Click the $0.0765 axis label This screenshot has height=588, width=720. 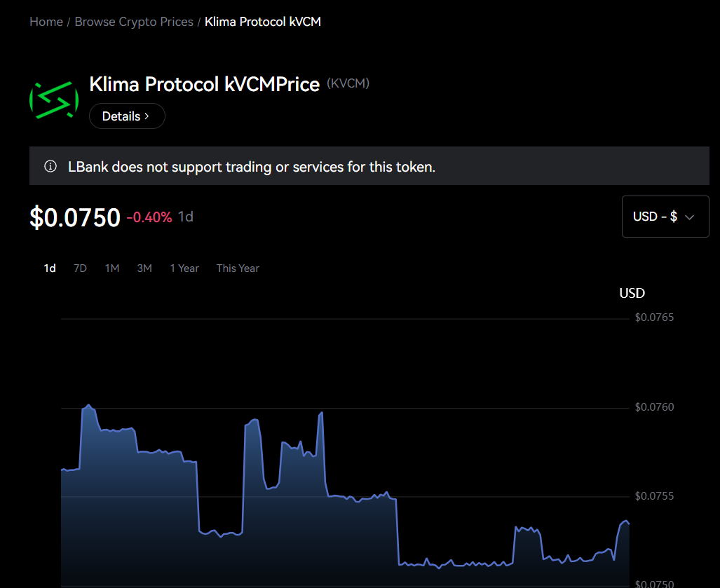(654, 317)
